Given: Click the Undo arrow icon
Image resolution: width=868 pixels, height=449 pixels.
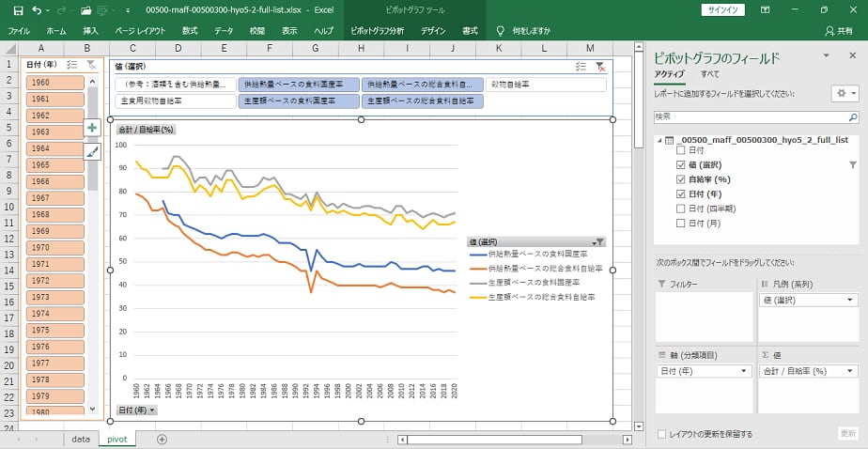Looking at the screenshot, I should click(x=36, y=9).
